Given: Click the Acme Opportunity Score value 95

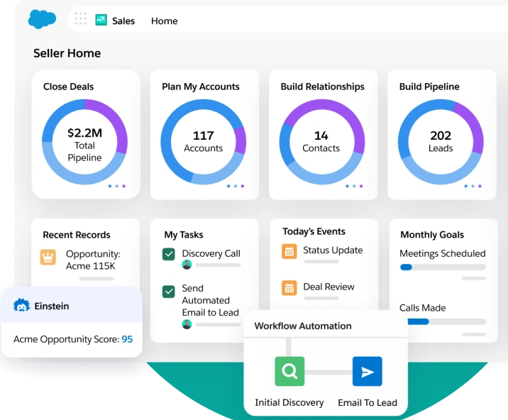Looking at the screenshot, I should pos(127,339).
